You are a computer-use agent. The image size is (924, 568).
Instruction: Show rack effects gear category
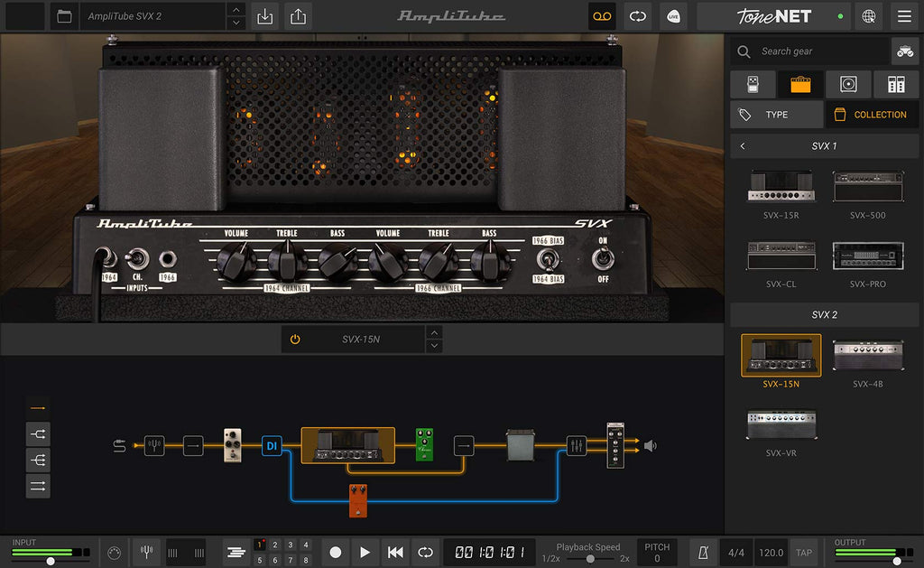tap(896, 84)
